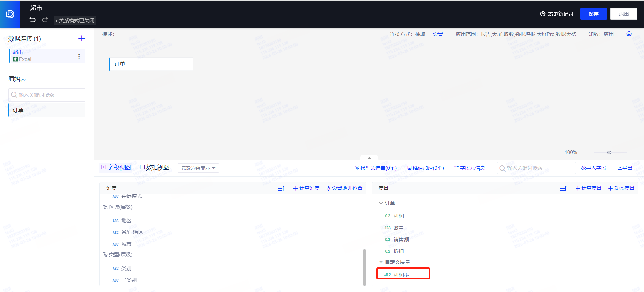This screenshot has height=292, width=644.
Task: Switch to the 字段视图 tab
Action: (116, 167)
